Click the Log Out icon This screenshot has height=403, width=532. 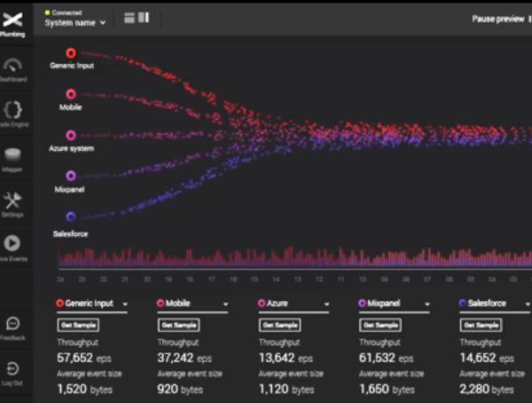[x=13, y=368]
